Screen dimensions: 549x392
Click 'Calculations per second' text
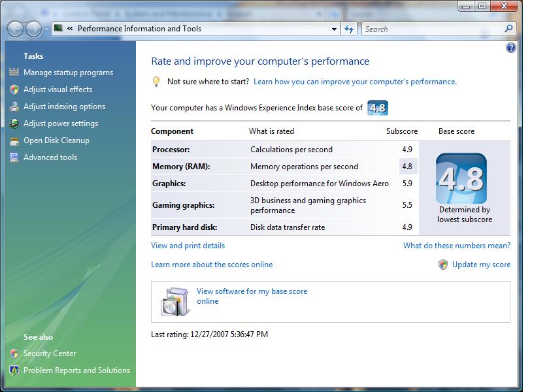[291, 150]
